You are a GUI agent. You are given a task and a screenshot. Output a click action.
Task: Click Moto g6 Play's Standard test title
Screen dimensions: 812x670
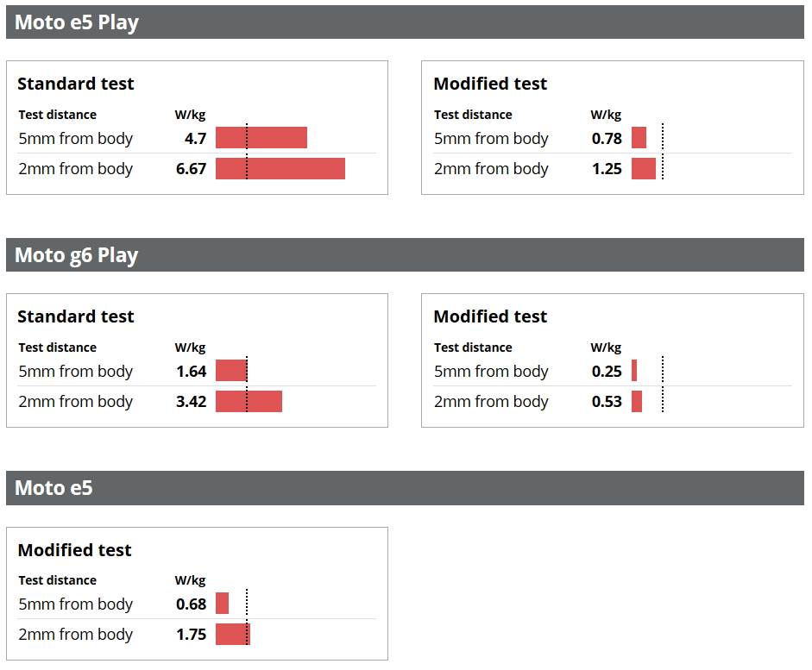[x=76, y=316]
